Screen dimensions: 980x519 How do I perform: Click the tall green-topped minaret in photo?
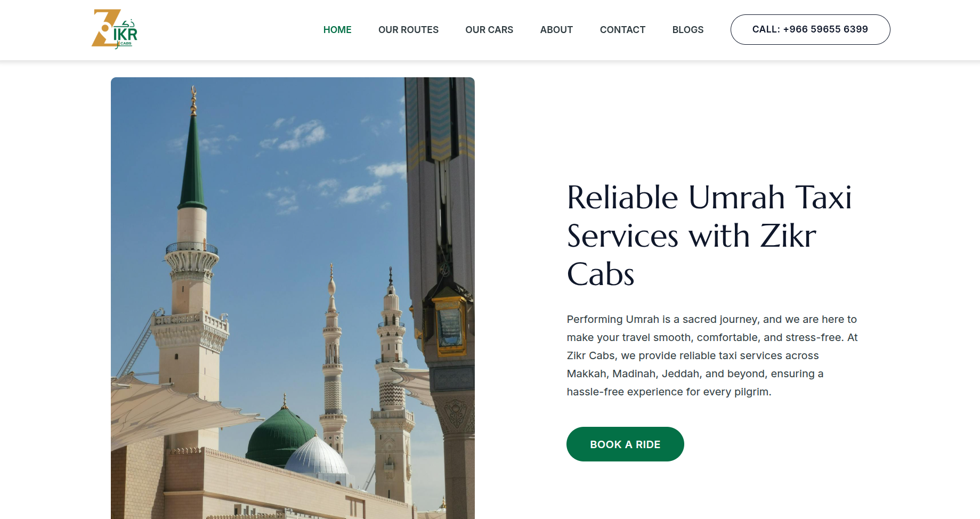(x=192, y=266)
